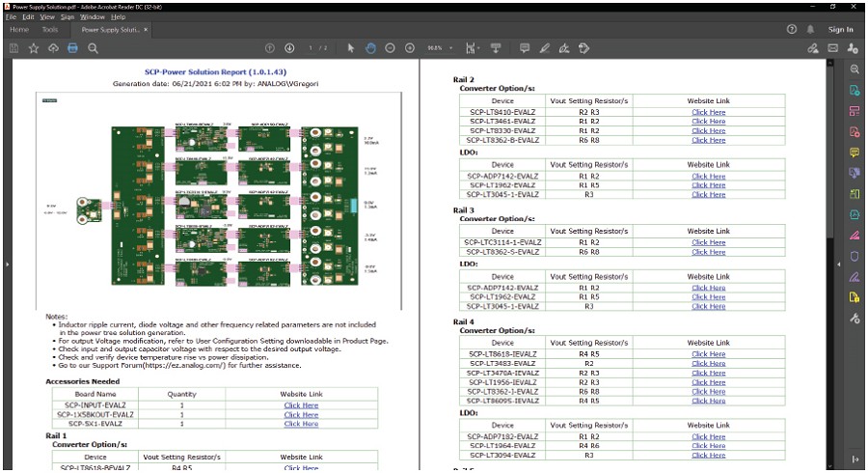The image size is (868, 473).
Task: Open the File menu
Action: pos(11,17)
